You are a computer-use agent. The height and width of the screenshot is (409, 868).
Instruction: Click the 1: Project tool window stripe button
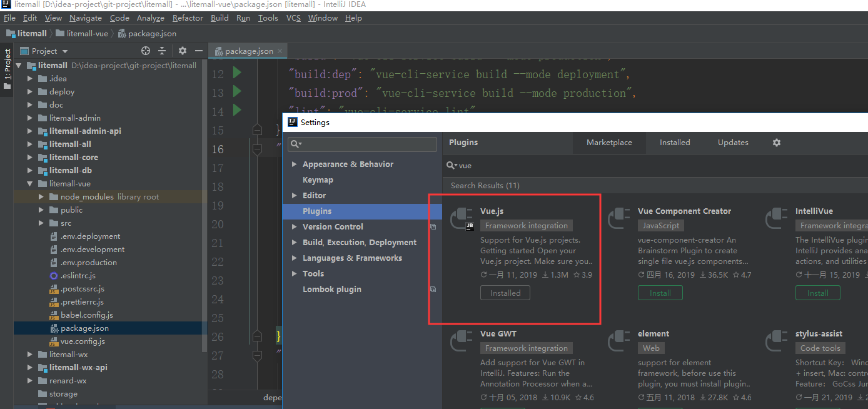click(7, 69)
